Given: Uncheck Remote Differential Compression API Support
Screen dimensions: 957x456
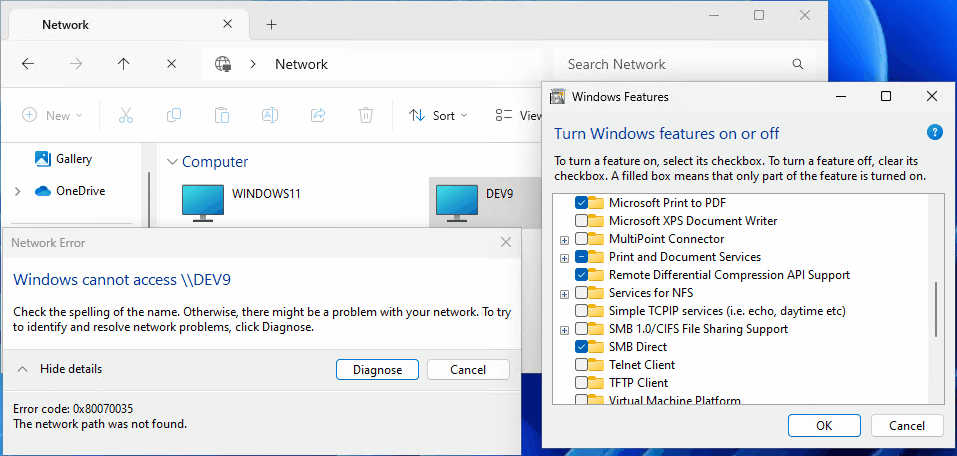Looking at the screenshot, I should coord(581,275).
